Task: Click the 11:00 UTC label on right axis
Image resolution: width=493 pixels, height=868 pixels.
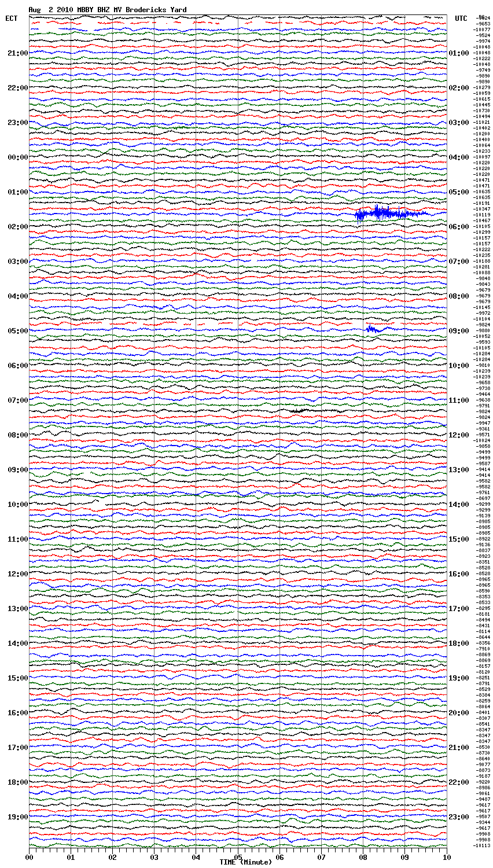Action: click(459, 400)
